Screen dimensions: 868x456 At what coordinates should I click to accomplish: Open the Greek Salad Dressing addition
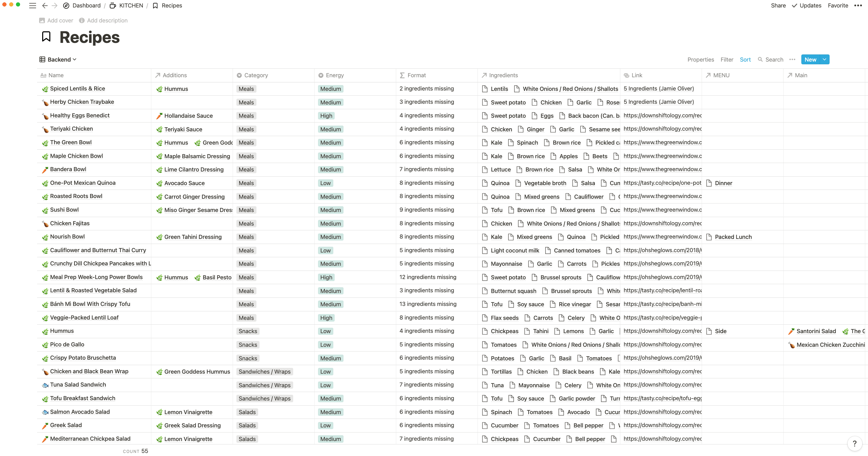click(x=193, y=425)
